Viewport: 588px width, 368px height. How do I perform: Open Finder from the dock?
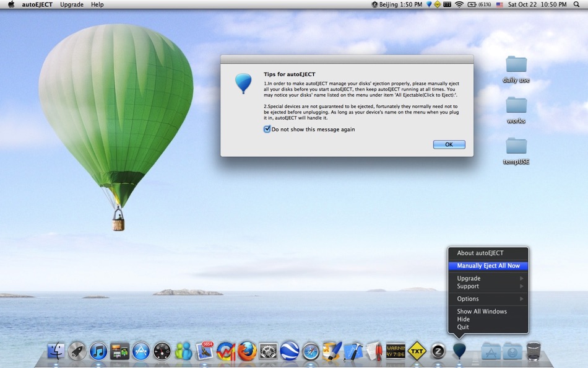(56, 351)
